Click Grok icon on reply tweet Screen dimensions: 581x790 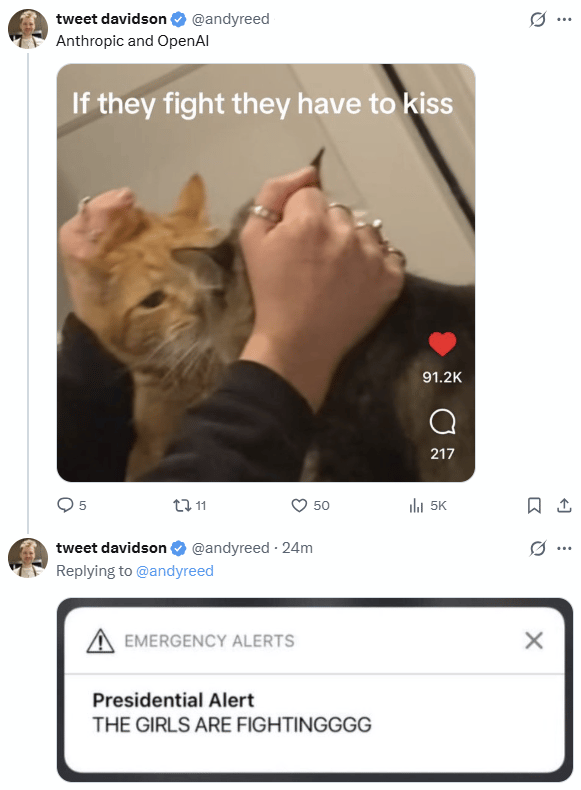pyautogui.click(x=538, y=548)
